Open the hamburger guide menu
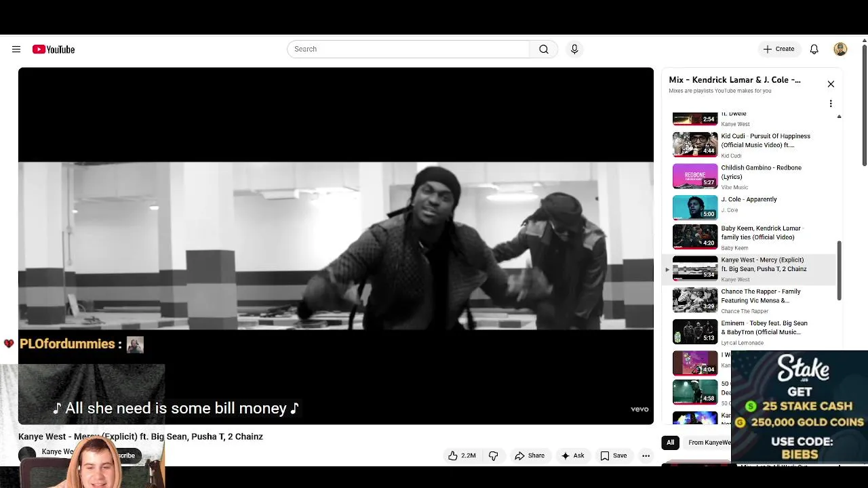868x488 pixels. coord(16,49)
